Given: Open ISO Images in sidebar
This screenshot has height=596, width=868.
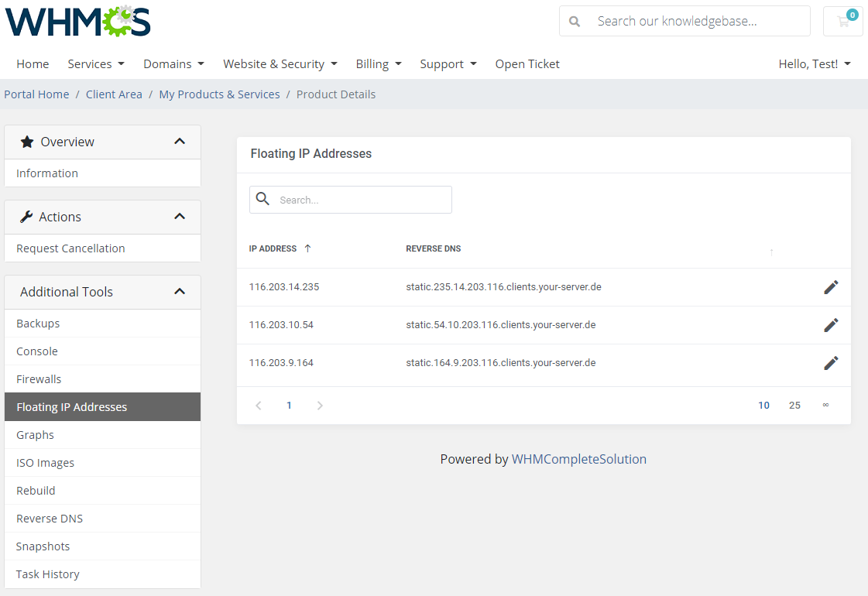Looking at the screenshot, I should pyautogui.click(x=102, y=463).
